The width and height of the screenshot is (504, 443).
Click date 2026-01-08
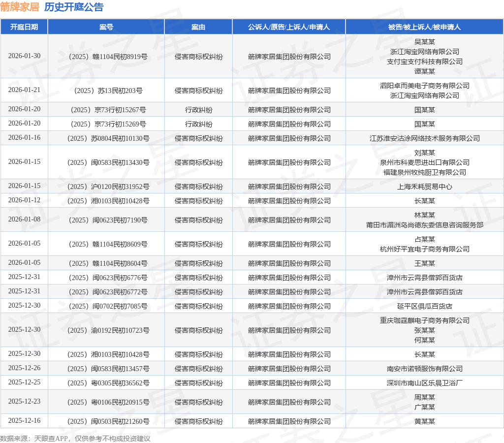(25, 219)
